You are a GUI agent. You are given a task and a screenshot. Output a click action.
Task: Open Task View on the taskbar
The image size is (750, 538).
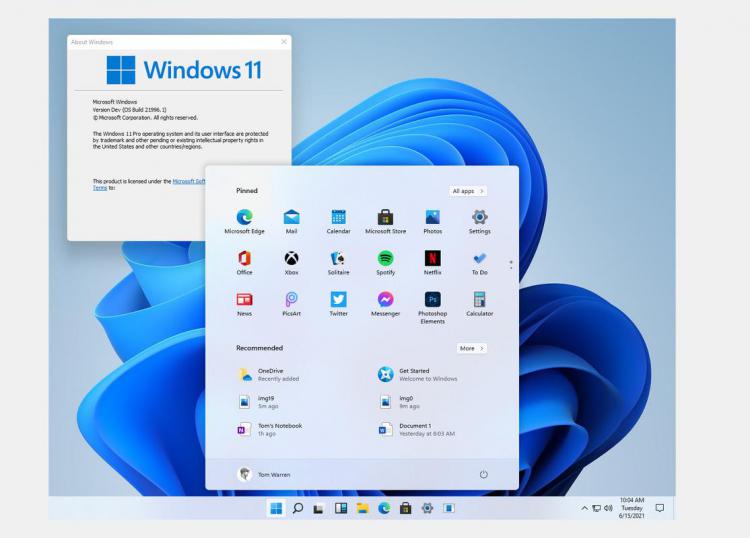pos(319,509)
